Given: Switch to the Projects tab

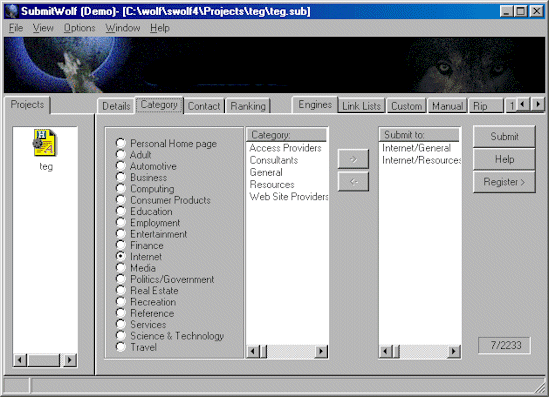Looking at the screenshot, I should click(x=27, y=104).
